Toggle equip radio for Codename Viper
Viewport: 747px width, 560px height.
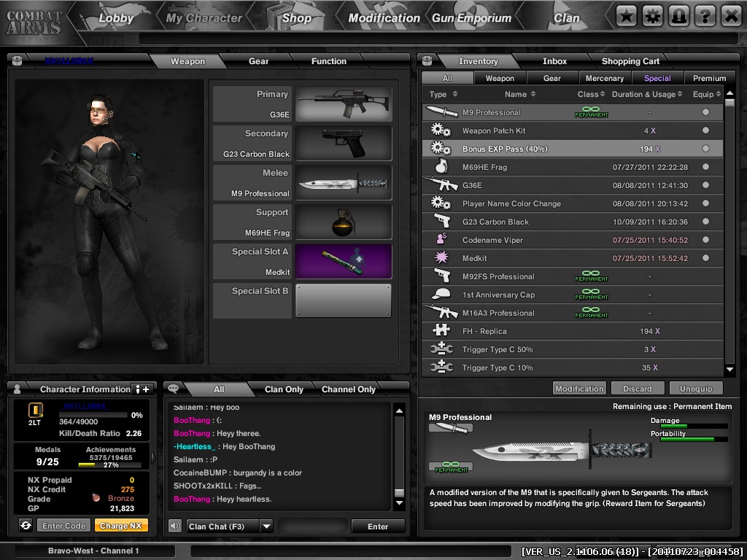click(x=705, y=239)
